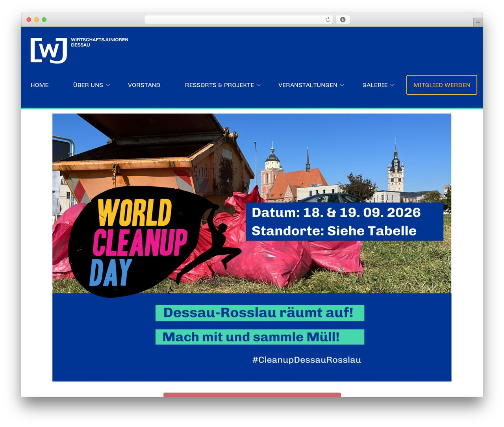The width and height of the screenshot is (504, 427).
Task: Open the ÜBER UNS menu
Action: [x=88, y=85]
